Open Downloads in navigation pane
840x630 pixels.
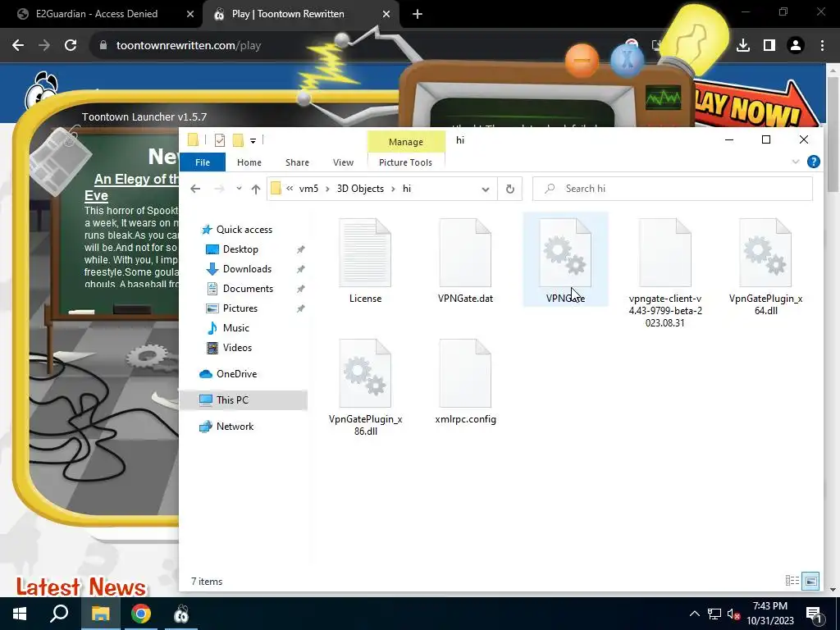(247, 269)
